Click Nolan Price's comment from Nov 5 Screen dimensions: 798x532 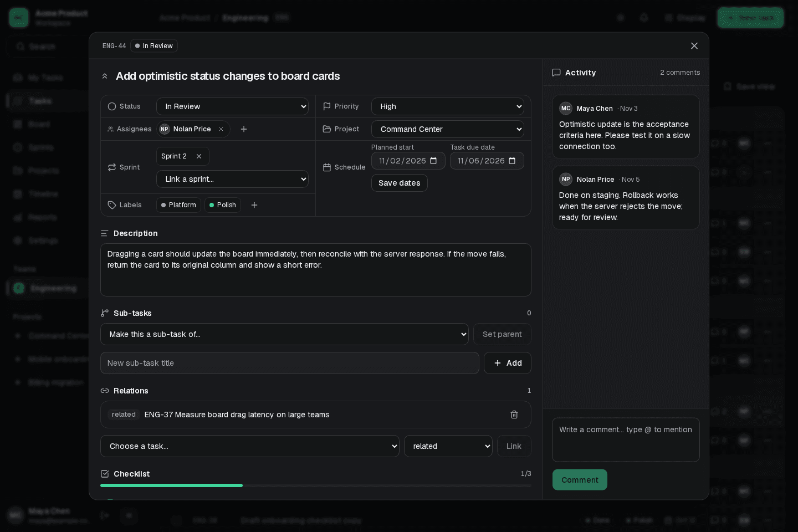pos(626,198)
